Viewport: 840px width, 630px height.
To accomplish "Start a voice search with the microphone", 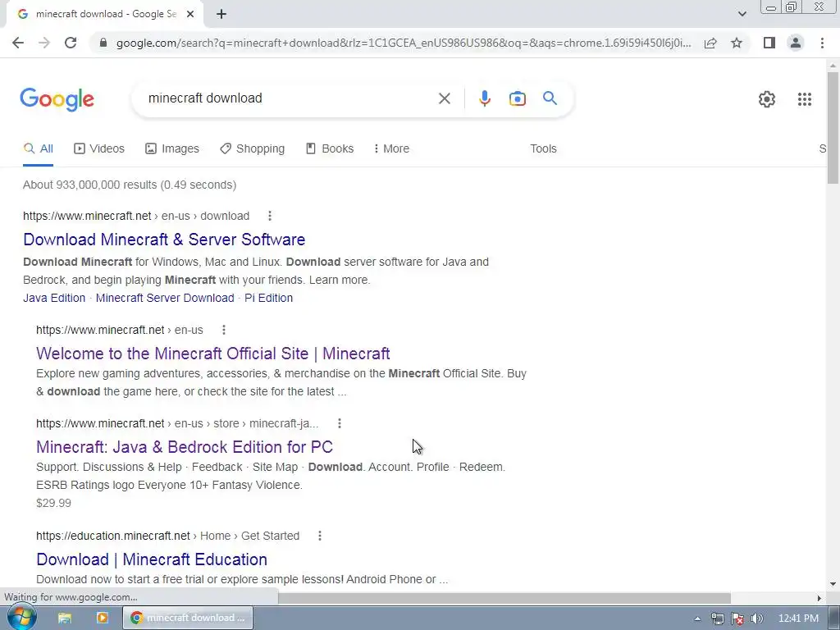I will 484,98.
